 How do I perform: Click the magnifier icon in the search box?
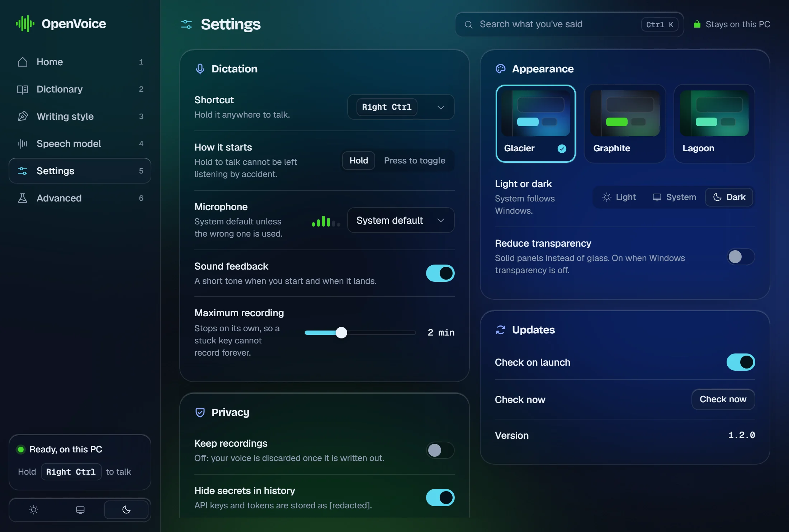coord(468,24)
